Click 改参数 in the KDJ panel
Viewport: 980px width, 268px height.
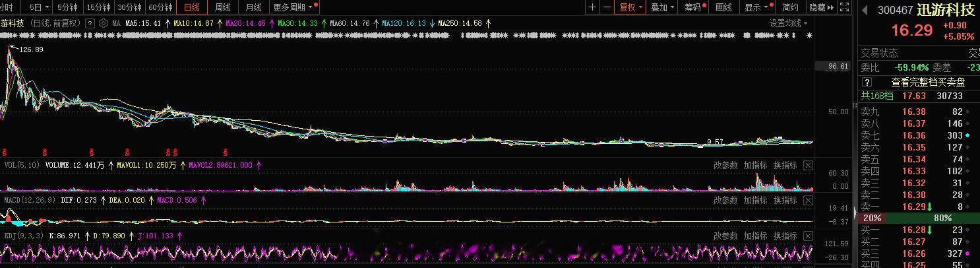coord(725,236)
